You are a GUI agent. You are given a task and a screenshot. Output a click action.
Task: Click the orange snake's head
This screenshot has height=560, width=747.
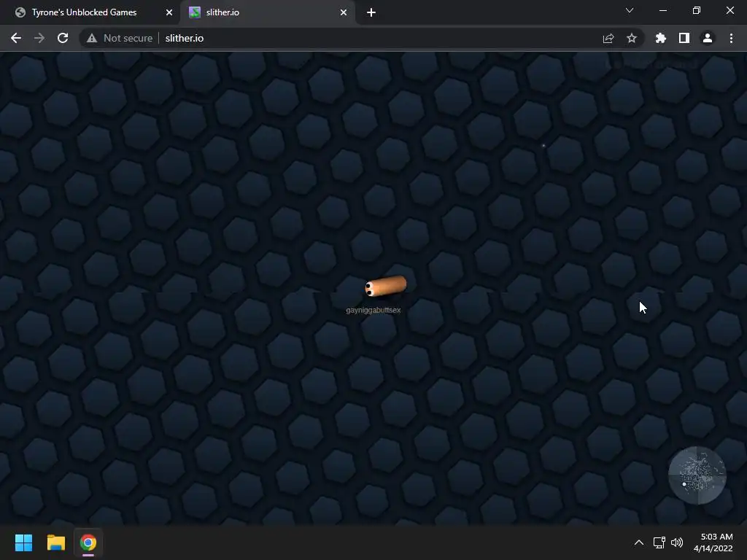(x=371, y=288)
